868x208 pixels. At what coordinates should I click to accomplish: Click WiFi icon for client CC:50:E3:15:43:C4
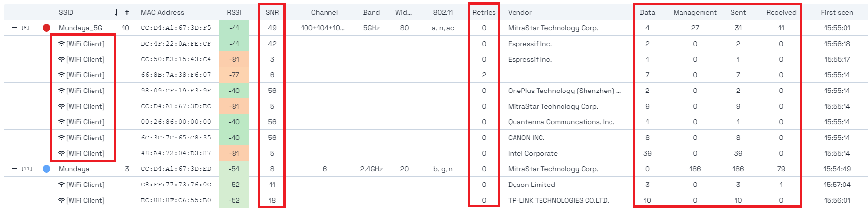pyautogui.click(x=61, y=59)
